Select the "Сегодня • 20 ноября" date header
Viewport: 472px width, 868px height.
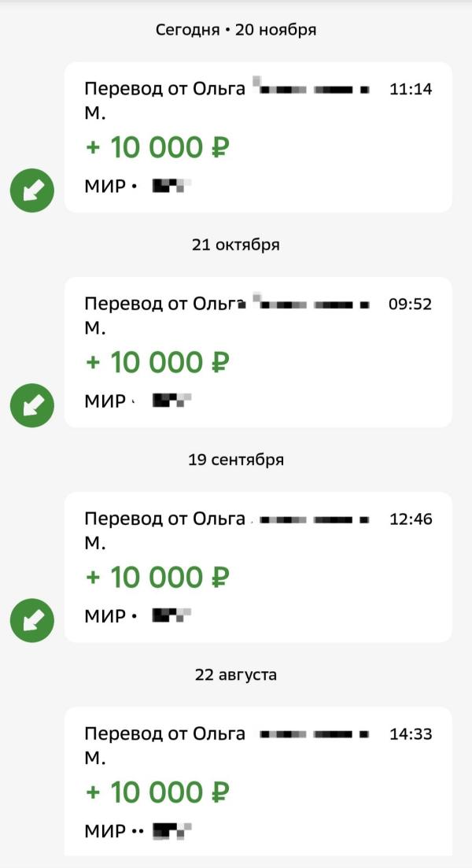[236, 30]
